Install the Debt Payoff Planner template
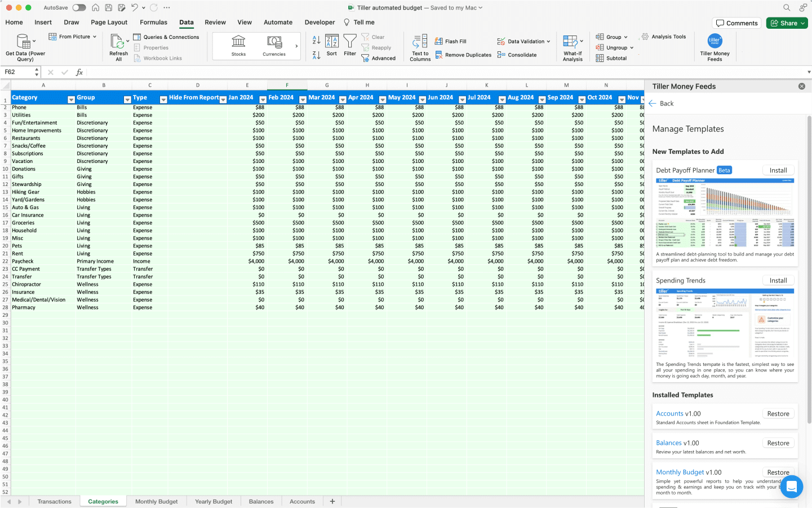 point(778,170)
